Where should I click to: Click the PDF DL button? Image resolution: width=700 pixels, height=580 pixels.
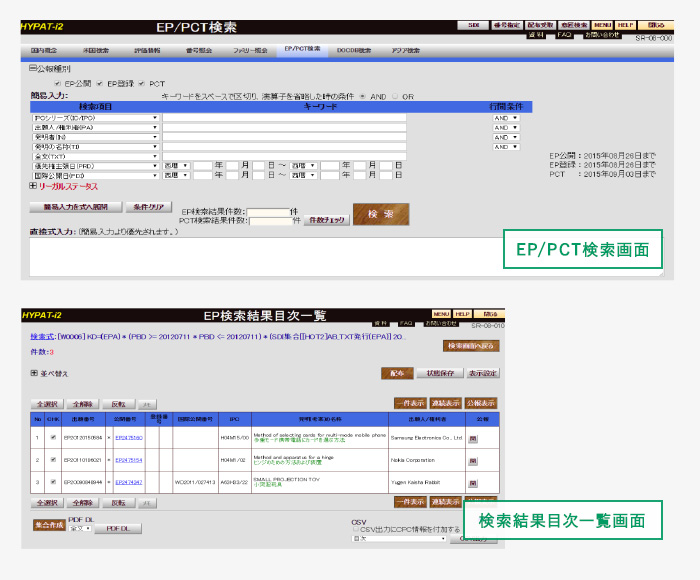(x=118, y=529)
